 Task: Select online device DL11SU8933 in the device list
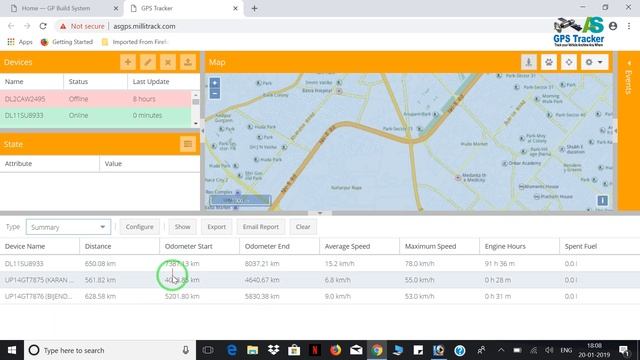pos(96,116)
